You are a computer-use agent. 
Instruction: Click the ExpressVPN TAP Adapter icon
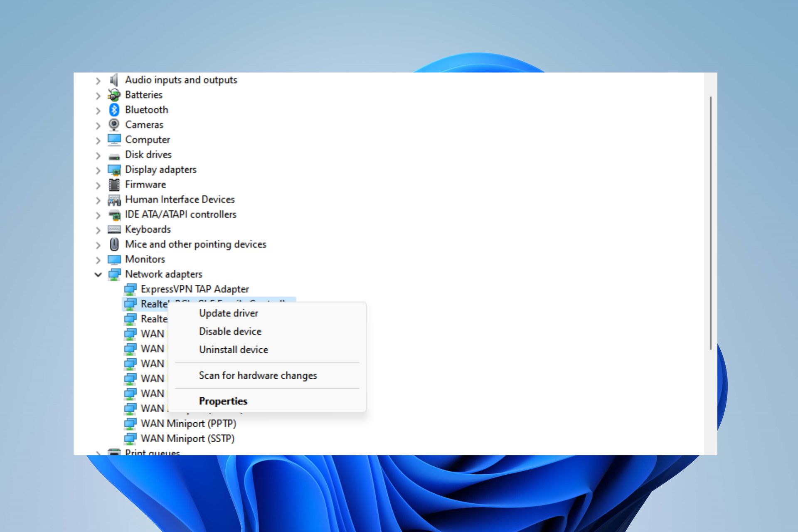(130, 289)
